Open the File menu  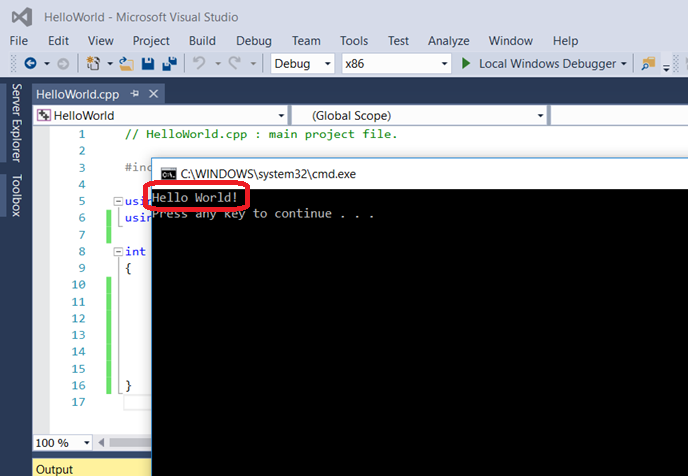[x=18, y=41]
